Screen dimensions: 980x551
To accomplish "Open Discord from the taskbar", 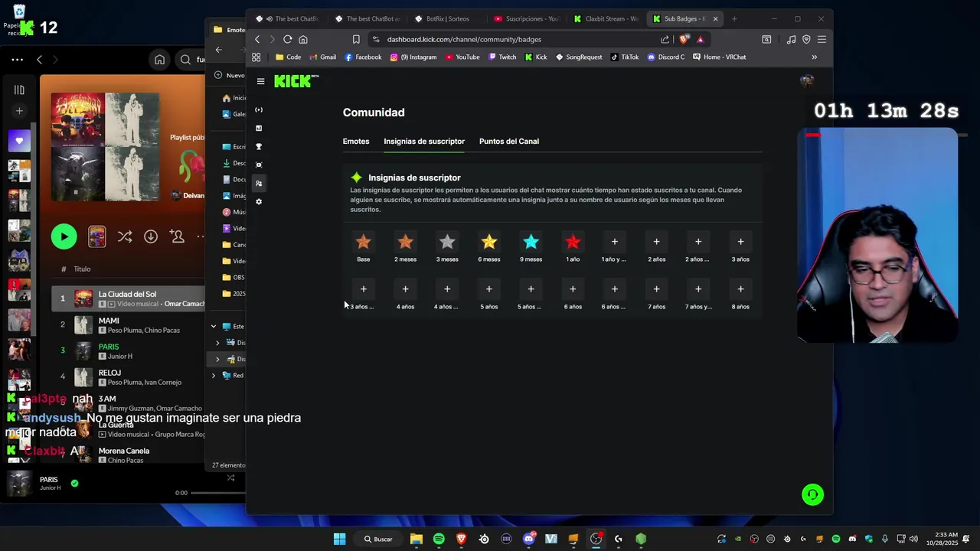I will [x=528, y=539].
